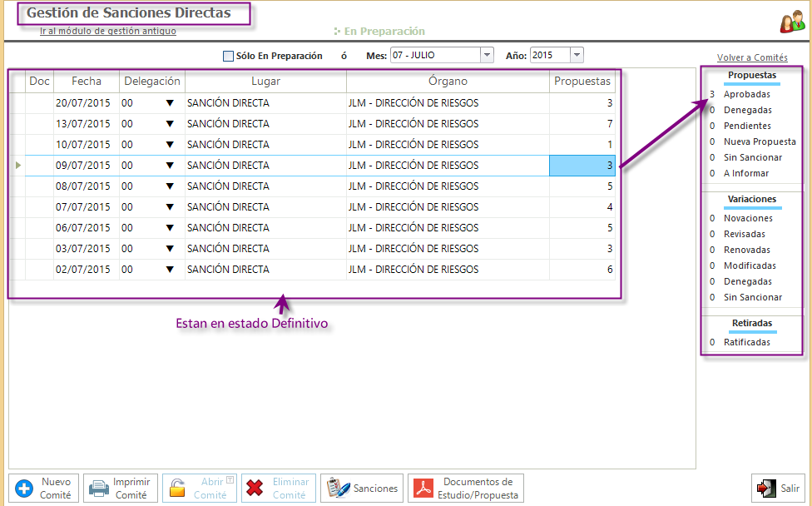812x506 pixels.
Task: Click the PDF icon for Documentos de Estudio/Propuesta
Action: [x=427, y=489]
